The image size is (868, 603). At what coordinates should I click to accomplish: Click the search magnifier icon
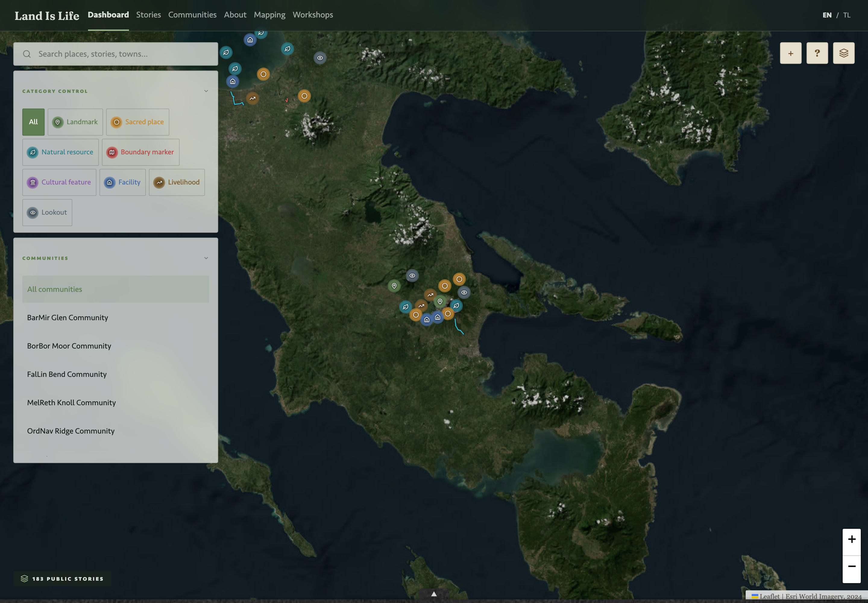tap(27, 54)
